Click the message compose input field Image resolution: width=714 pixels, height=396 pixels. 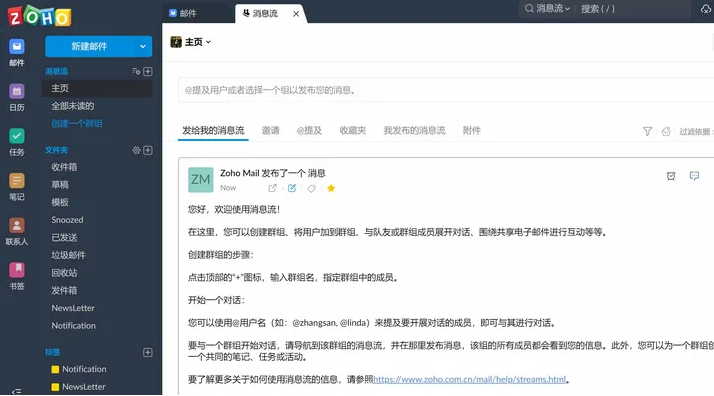tap(446, 90)
